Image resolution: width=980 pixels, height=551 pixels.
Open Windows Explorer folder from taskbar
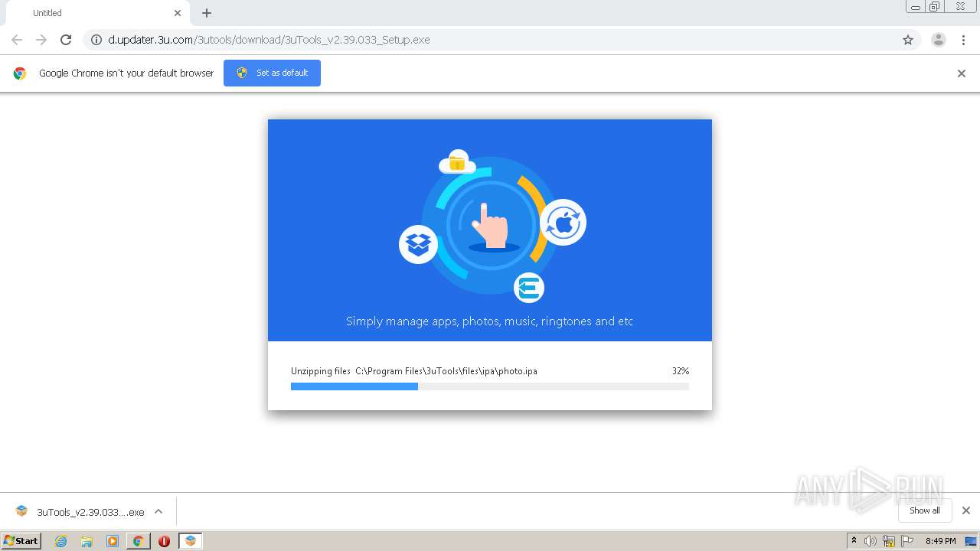pyautogui.click(x=87, y=541)
